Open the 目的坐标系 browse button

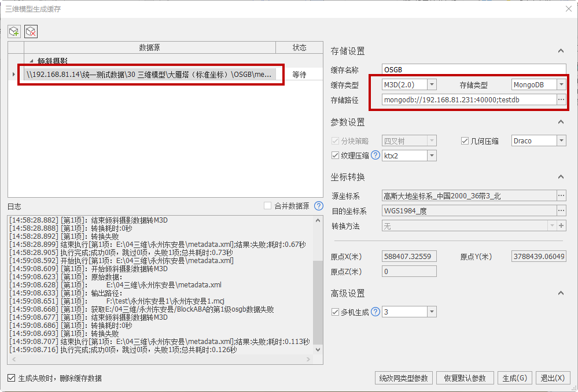click(x=561, y=210)
